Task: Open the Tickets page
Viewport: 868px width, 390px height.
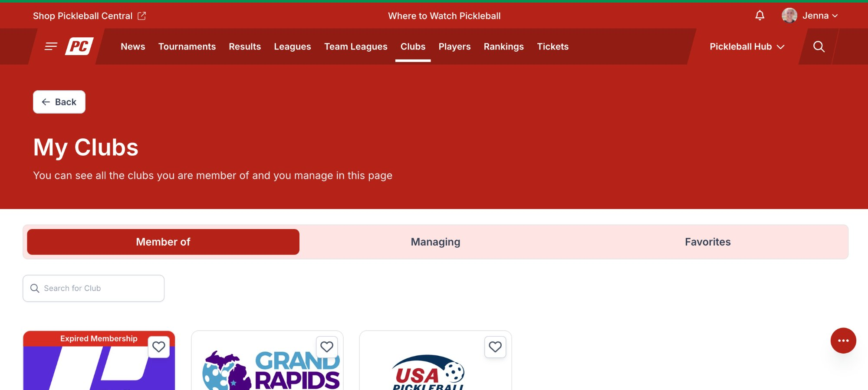Action: coord(552,46)
